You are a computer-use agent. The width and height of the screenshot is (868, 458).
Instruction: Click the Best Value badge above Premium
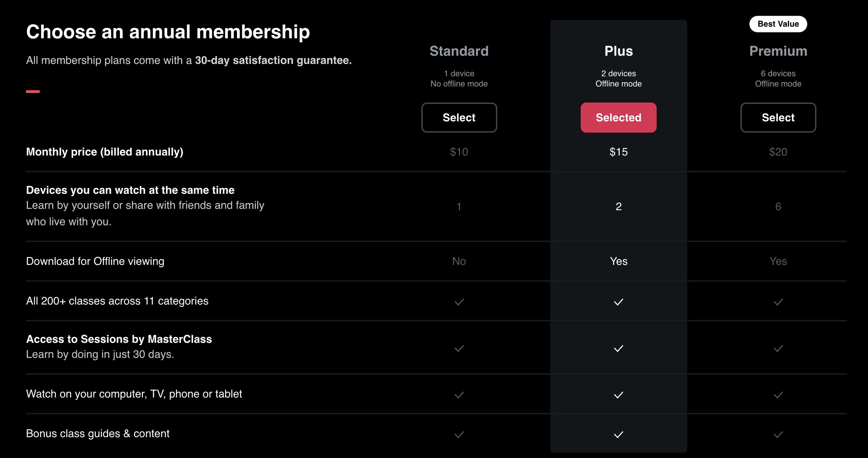(778, 24)
